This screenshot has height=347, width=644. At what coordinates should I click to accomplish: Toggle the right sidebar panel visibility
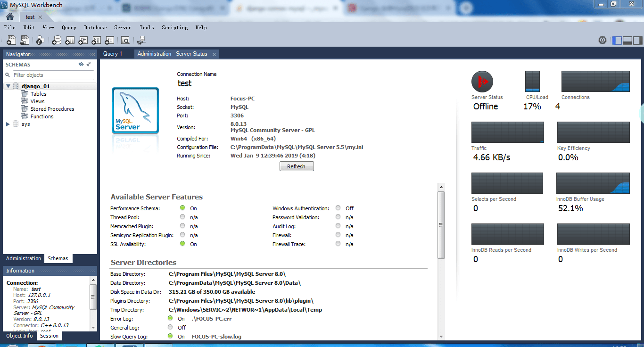[x=637, y=41]
